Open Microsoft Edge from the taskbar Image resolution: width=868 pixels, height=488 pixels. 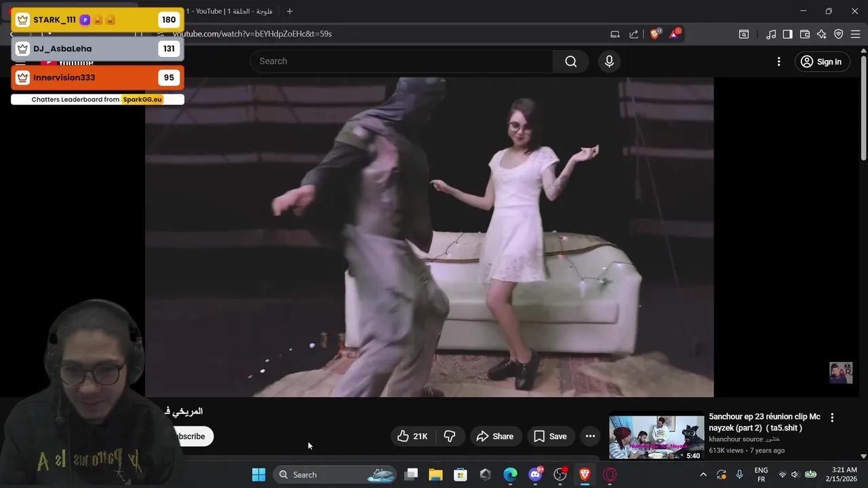click(x=510, y=474)
